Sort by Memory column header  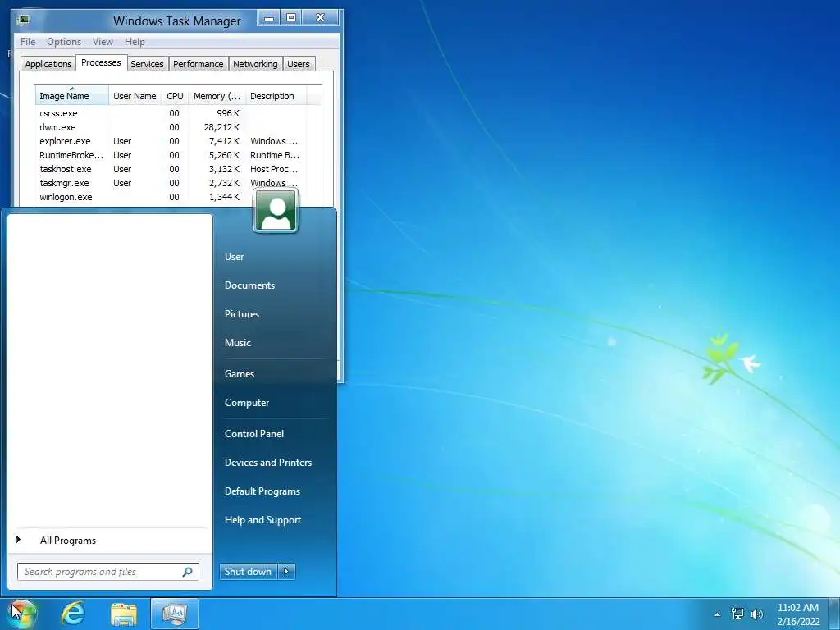(217, 96)
